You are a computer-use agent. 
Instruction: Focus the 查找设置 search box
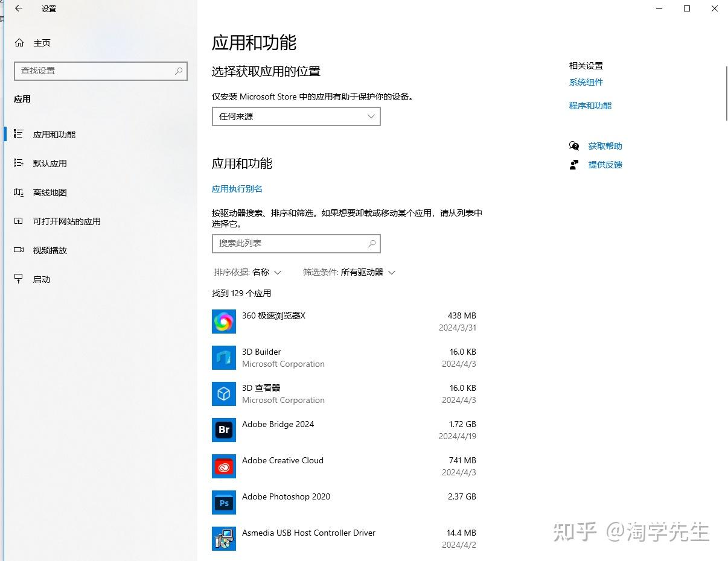click(95, 71)
